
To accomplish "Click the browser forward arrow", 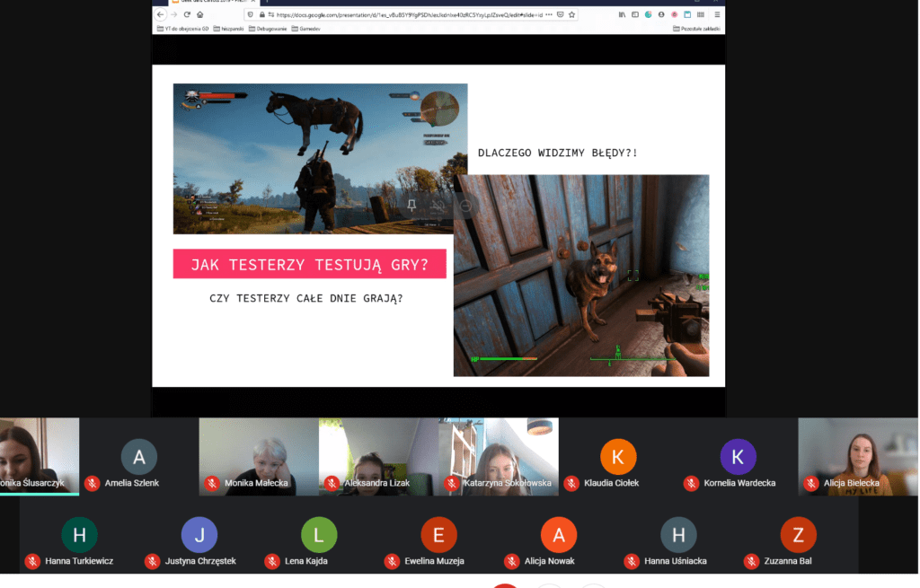I will pos(173,14).
